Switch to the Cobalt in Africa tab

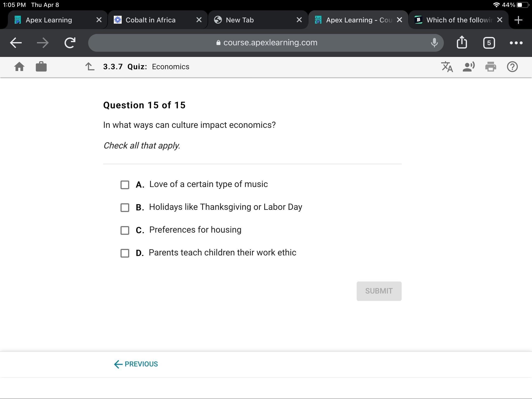150,20
